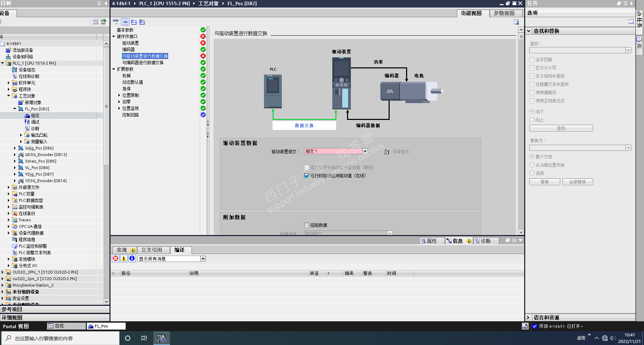
Task: Toggle the yellow warning message filter icon
Action: (124, 258)
